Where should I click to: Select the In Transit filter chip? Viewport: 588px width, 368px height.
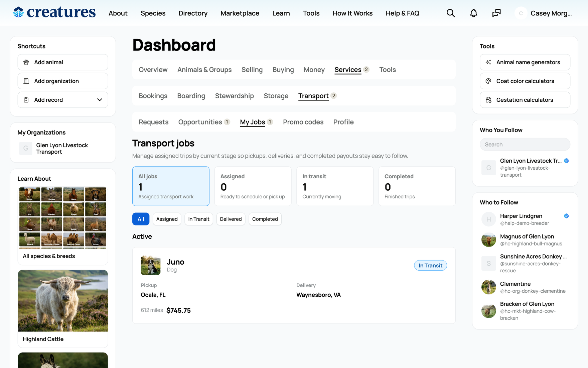(199, 219)
